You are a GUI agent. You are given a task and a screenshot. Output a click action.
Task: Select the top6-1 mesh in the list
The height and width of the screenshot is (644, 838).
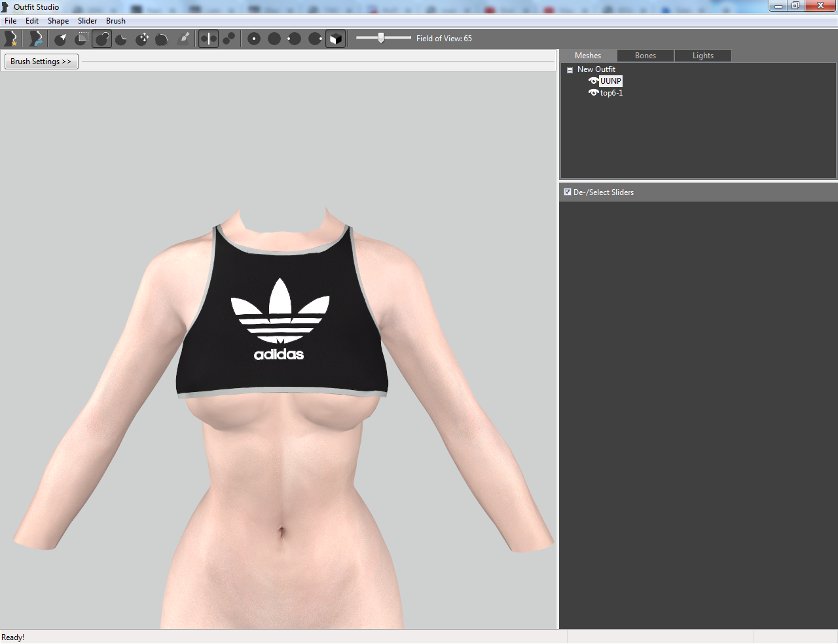[x=611, y=93]
